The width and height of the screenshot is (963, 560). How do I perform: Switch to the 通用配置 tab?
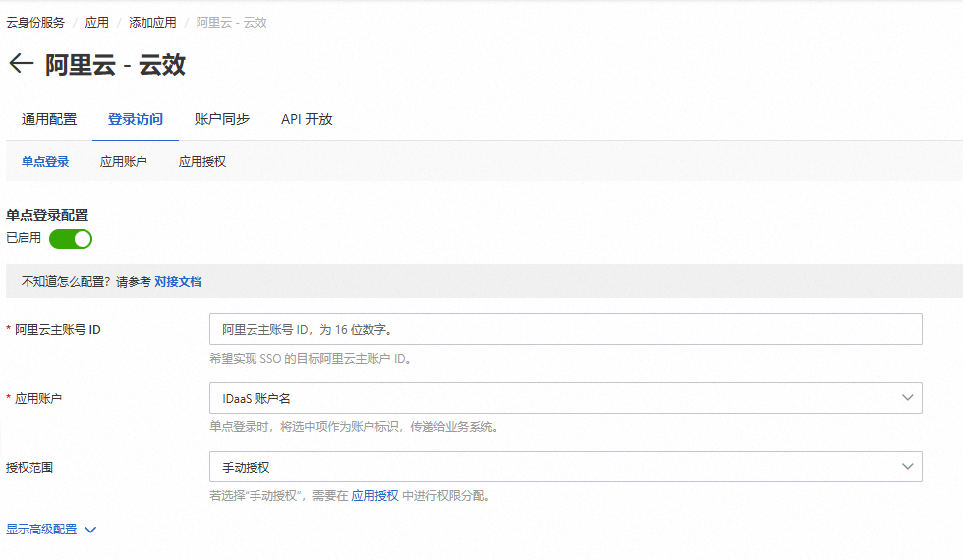(x=49, y=119)
